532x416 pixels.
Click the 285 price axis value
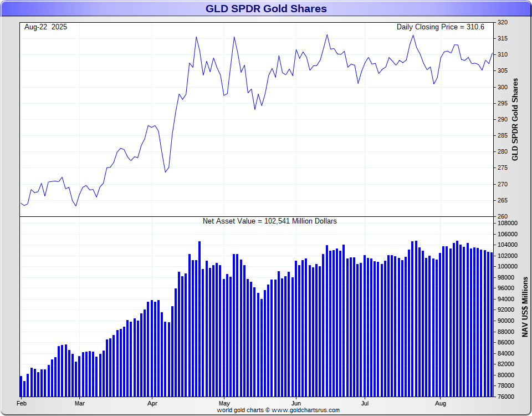503,135
